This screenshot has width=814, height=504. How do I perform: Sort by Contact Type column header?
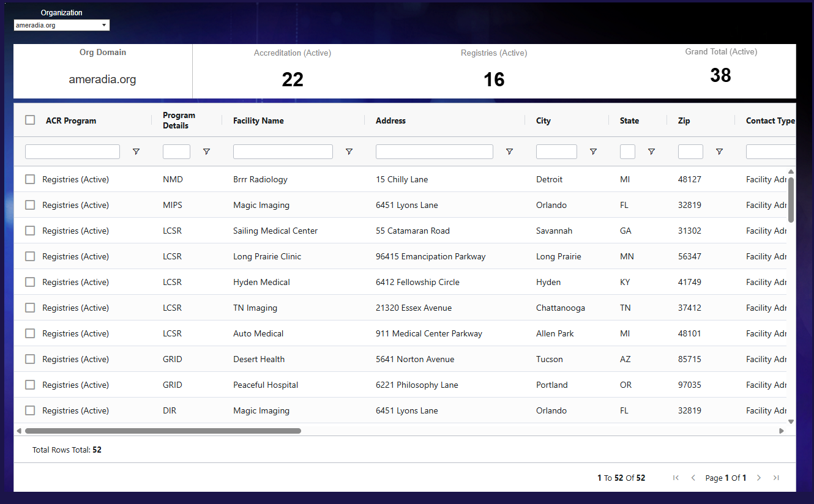(x=770, y=120)
